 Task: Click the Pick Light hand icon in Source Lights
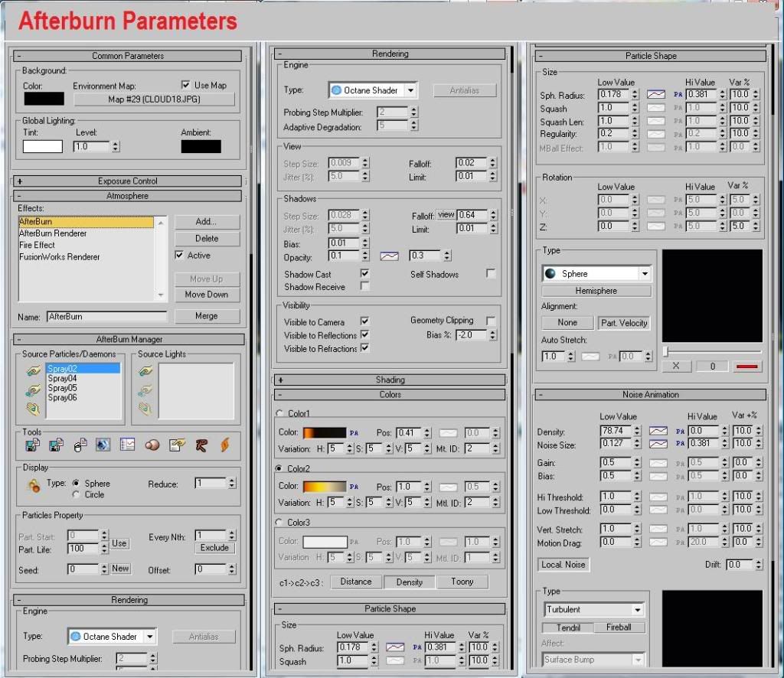click(x=145, y=371)
